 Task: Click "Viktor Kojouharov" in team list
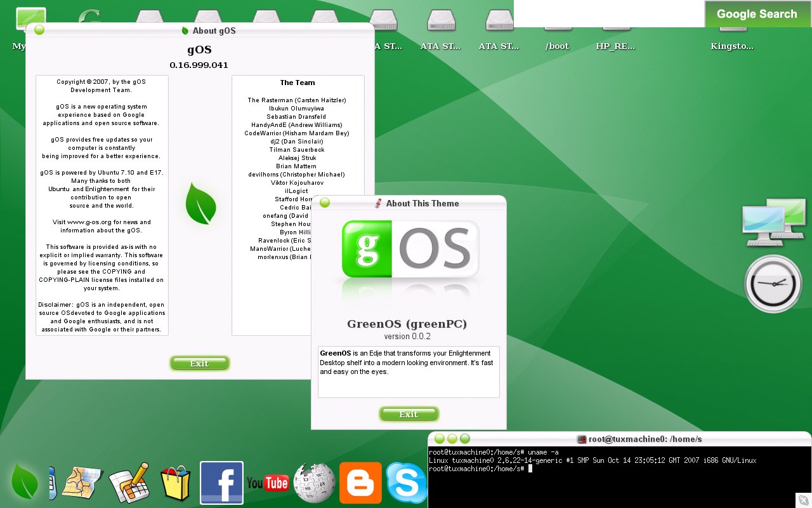pyautogui.click(x=297, y=183)
